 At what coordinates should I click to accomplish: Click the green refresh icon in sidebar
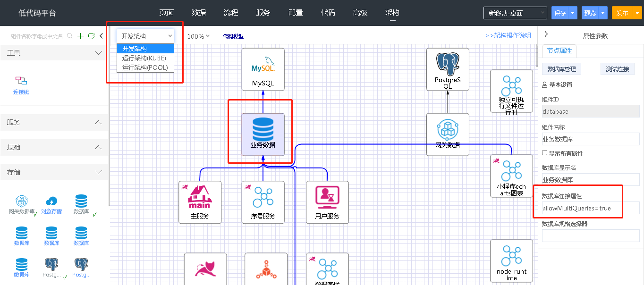(91, 36)
